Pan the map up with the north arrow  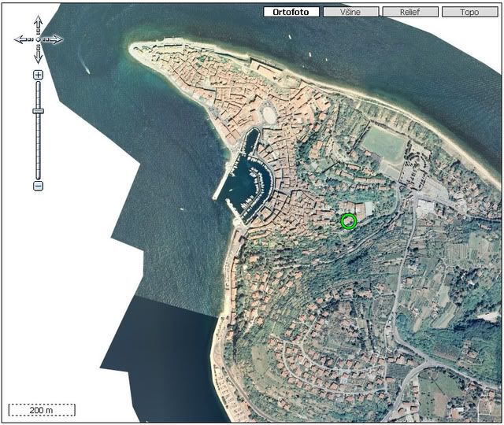click(38, 22)
